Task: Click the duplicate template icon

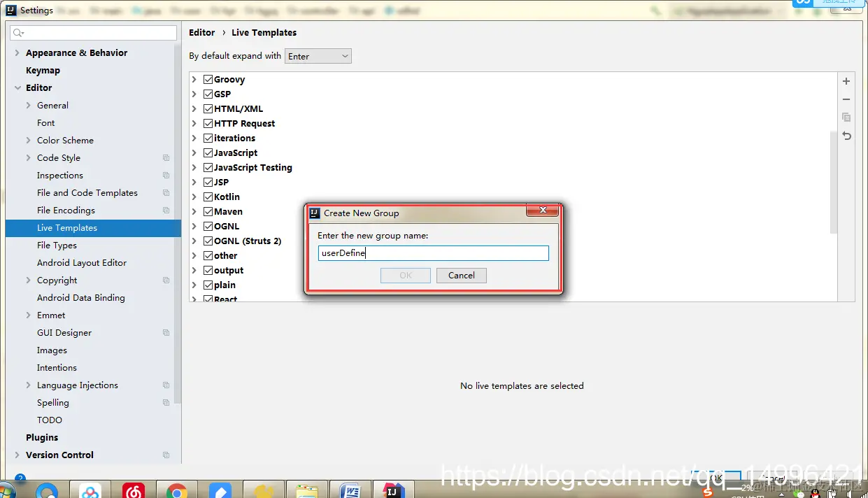Action: coord(846,118)
